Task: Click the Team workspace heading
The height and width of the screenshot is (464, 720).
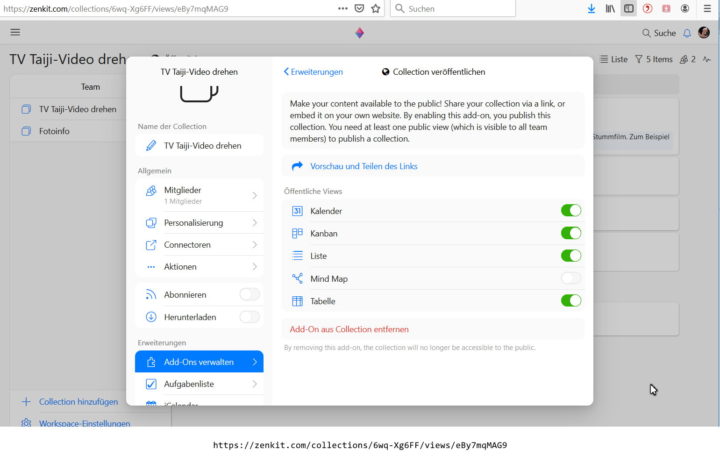Action: [90, 87]
